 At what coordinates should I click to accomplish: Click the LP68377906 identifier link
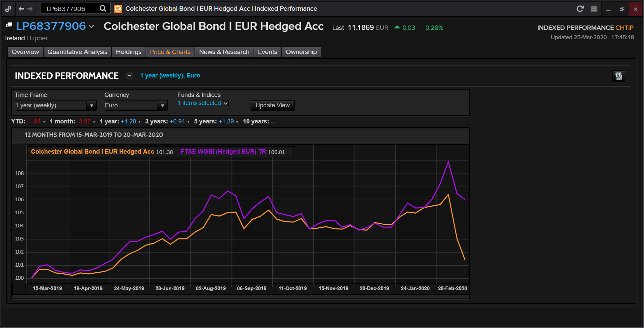point(51,26)
